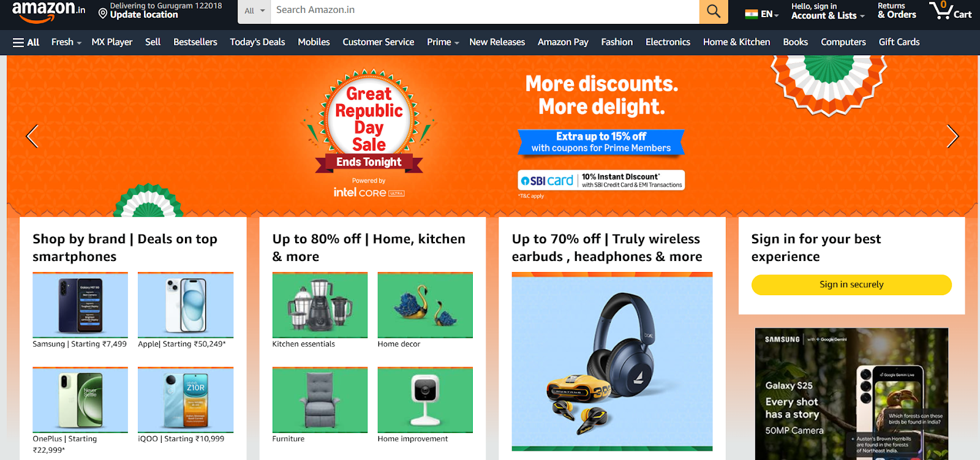
Task: Open the Samsung Galaxy S25 advertisement
Action: (x=851, y=394)
